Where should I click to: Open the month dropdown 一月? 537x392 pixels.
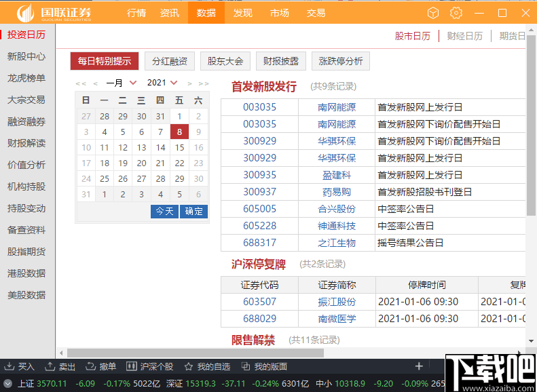(x=122, y=83)
